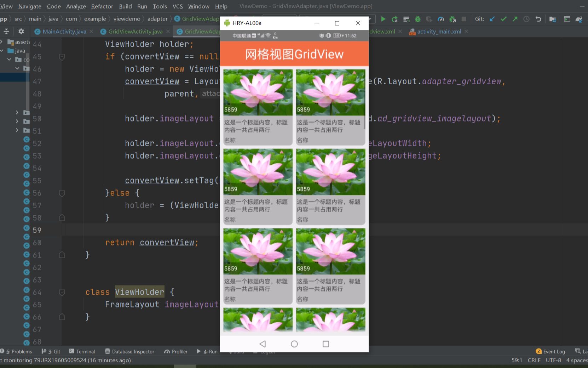Open the Navigate menu

click(x=30, y=6)
